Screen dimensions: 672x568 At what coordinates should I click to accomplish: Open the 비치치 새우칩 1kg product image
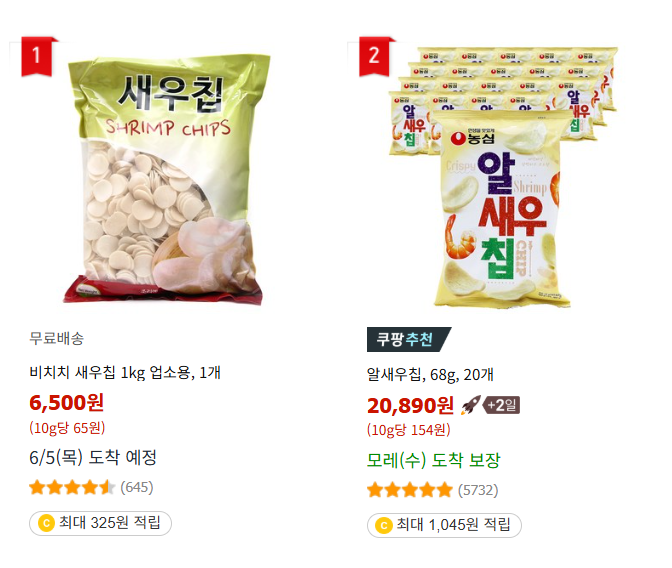pos(166,180)
